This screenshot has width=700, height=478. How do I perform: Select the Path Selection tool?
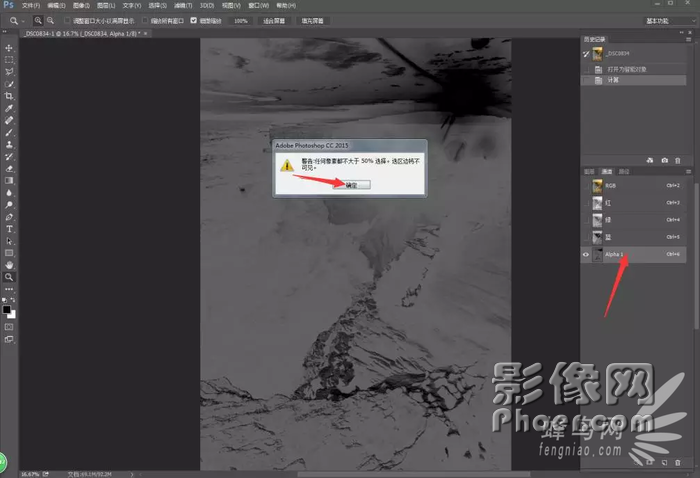(8, 241)
